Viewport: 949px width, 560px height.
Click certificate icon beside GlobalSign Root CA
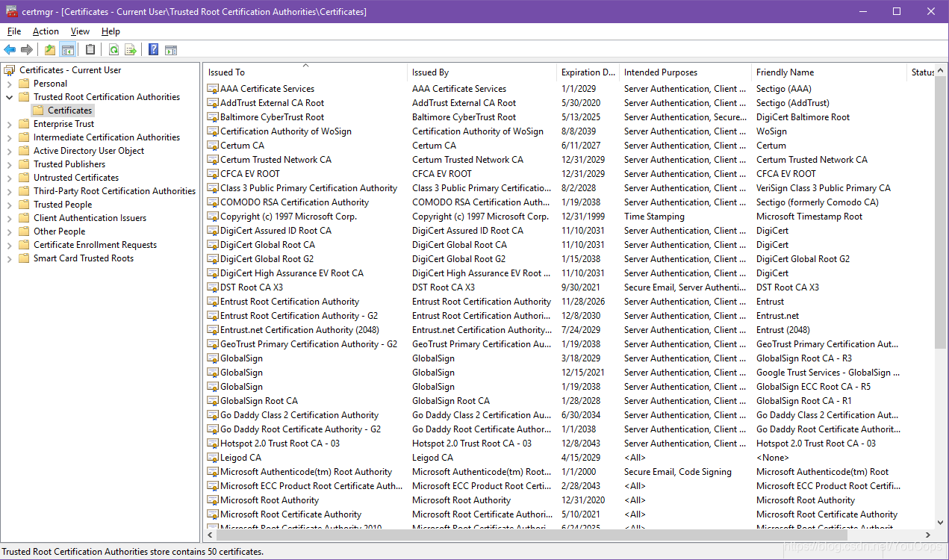tap(213, 401)
